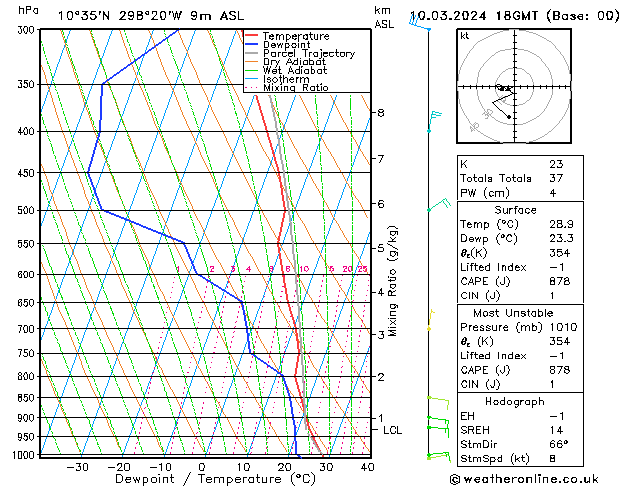
Task: Click the red Temperature legend line sample
Action: click(x=251, y=36)
